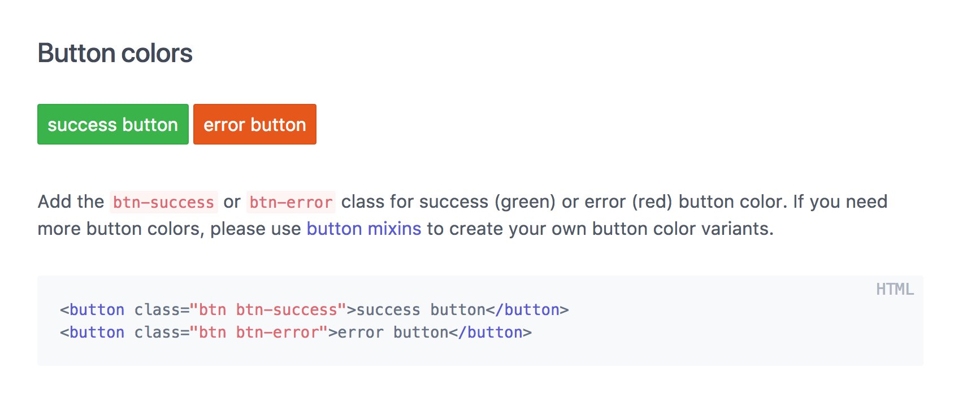The width and height of the screenshot is (980, 402).
Task: Click the word "success" inside green button
Action: pos(82,125)
